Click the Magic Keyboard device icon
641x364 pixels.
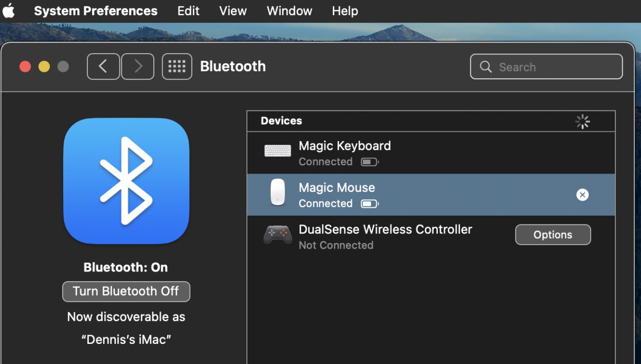(277, 151)
